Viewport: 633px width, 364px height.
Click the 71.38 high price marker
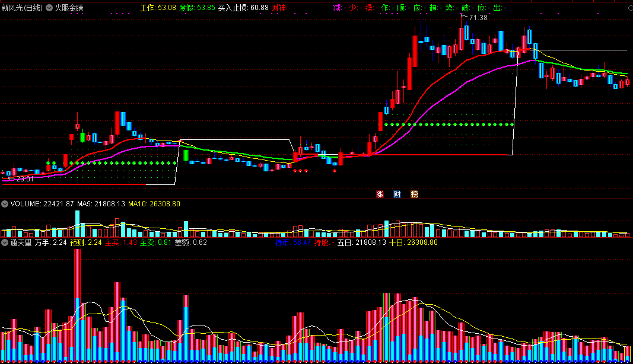click(478, 18)
